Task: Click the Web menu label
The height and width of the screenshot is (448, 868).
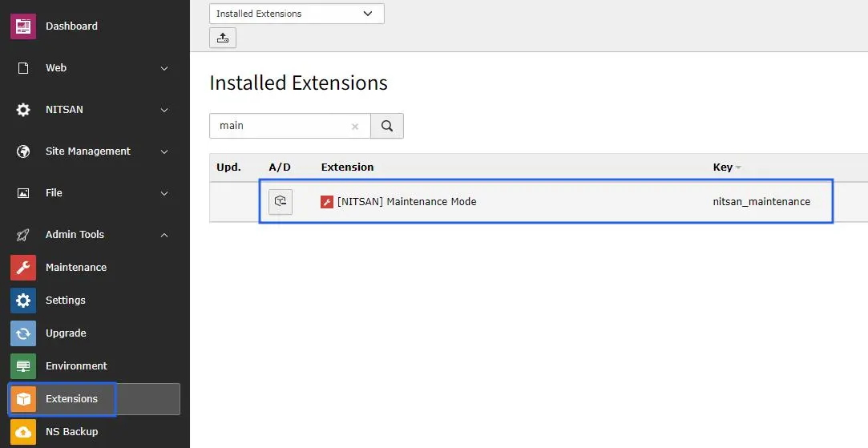Action: (56, 67)
